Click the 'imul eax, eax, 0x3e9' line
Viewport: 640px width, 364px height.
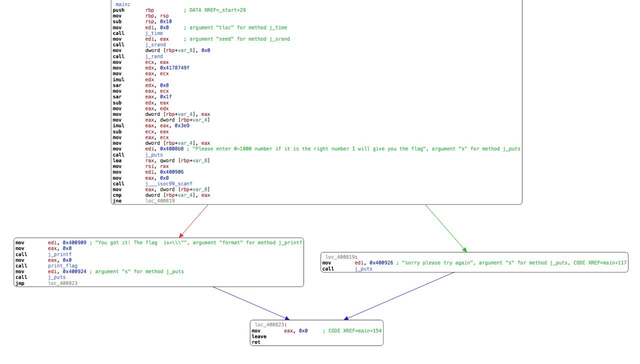coord(150,126)
